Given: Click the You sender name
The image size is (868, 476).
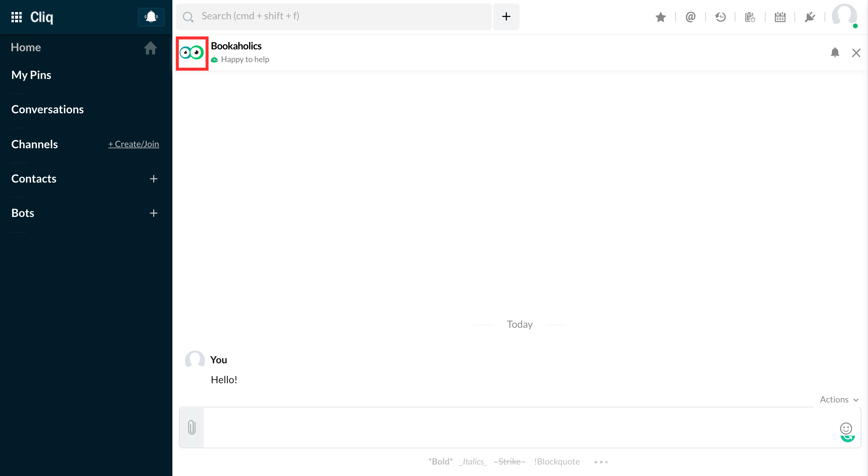Looking at the screenshot, I should 219,360.
